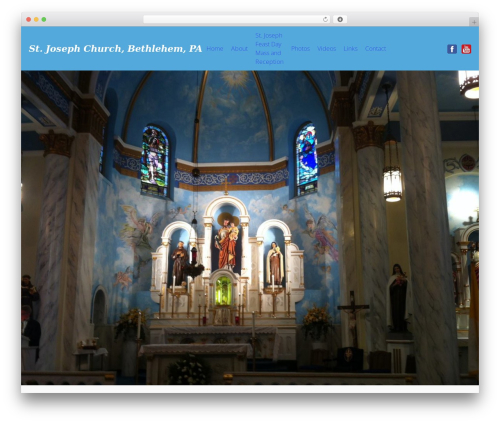Go to the Home menu item
500x423 pixels.
coord(215,49)
